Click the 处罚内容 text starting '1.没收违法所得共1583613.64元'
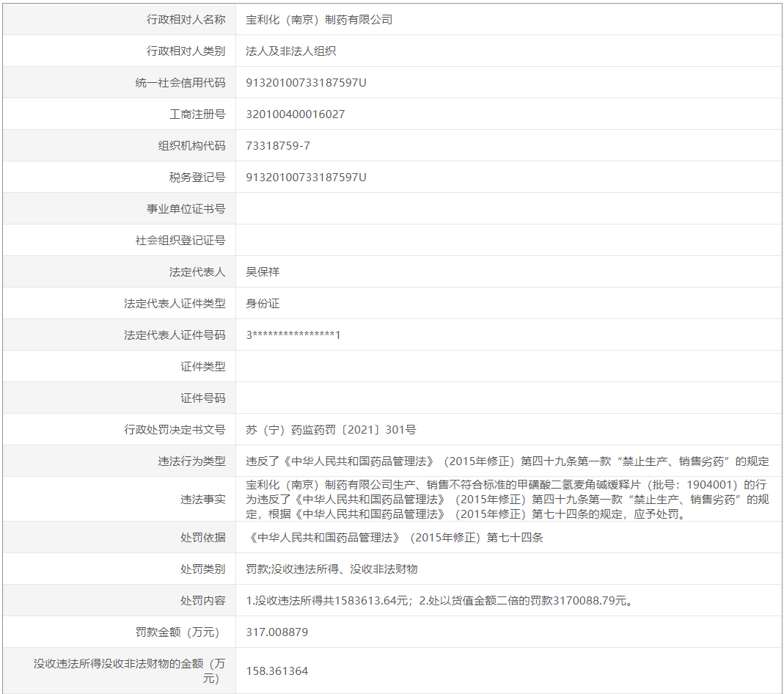This screenshot has width=784, height=694. [441, 600]
